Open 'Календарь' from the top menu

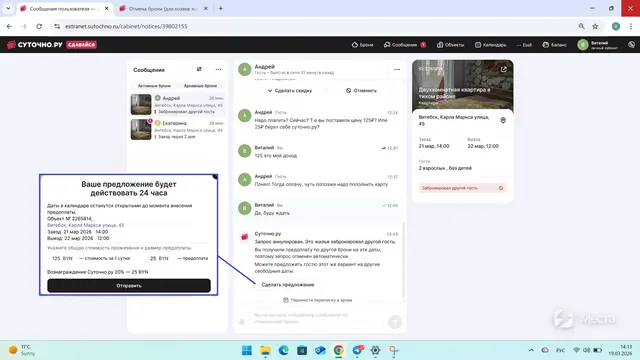tap(490, 45)
